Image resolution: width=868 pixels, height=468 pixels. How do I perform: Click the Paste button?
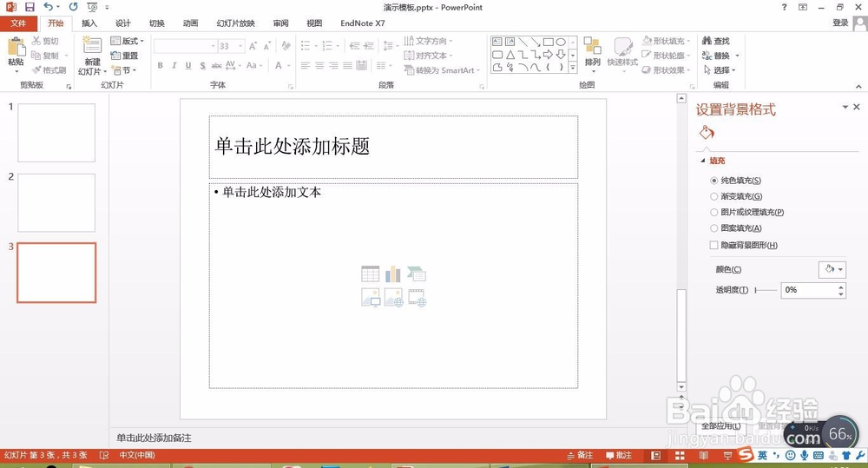pyautogui.click(x=16, y=55)
